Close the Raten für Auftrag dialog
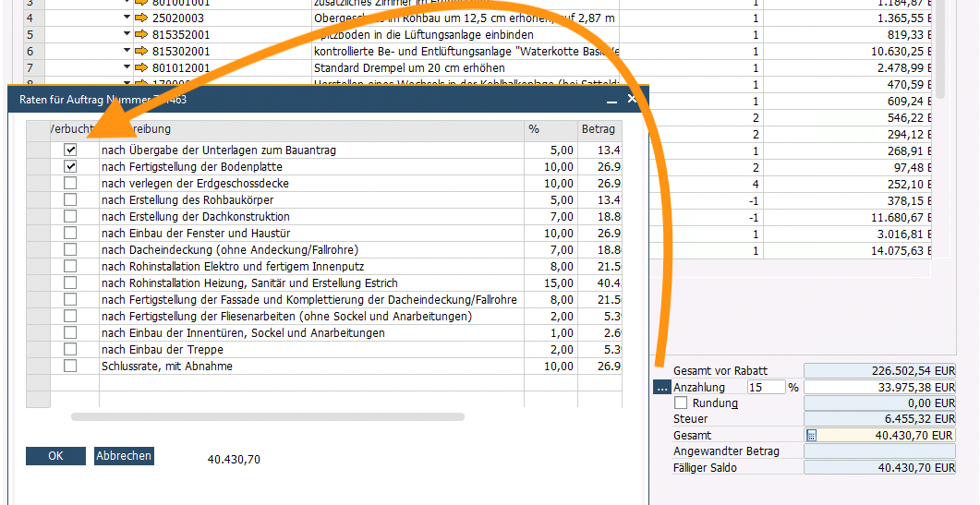Image resolution: width=980 pixels, height=505 pixels. tap(633, 99)
